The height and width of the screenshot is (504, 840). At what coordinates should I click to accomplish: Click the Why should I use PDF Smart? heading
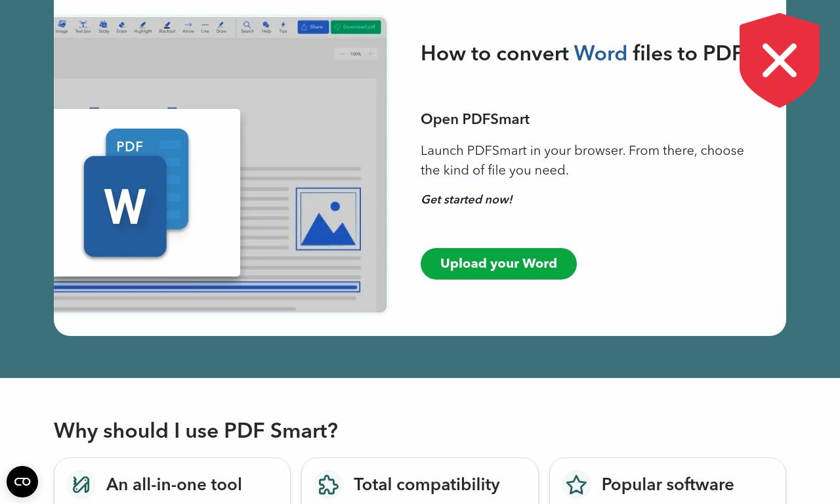point(196,430)
